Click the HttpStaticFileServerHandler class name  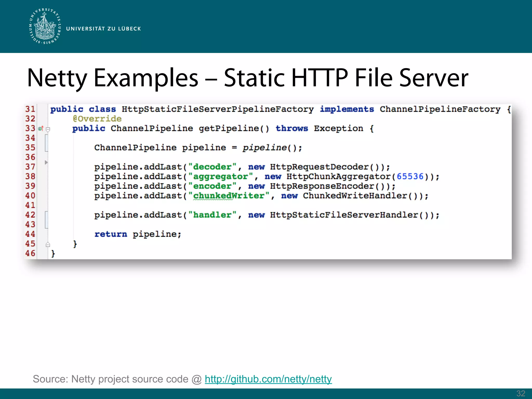point(344,215)
